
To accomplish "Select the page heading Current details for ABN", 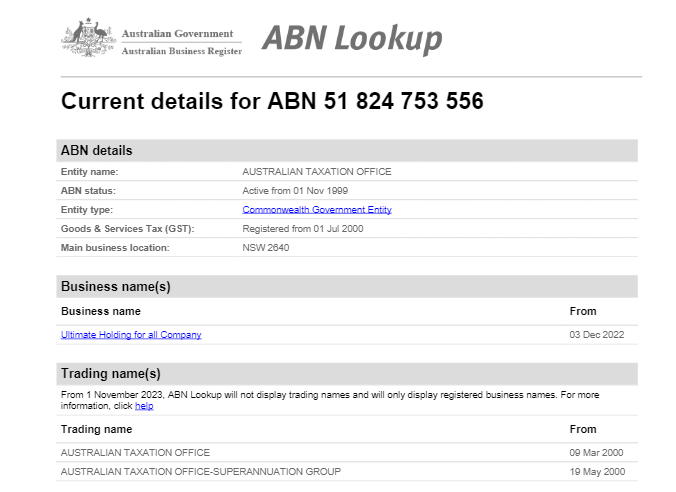I will 272,101.
